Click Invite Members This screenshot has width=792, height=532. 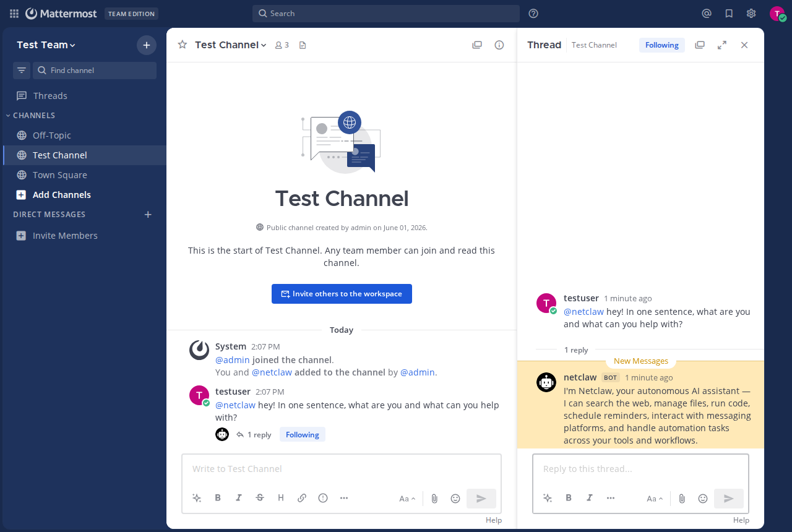point(84,236)
